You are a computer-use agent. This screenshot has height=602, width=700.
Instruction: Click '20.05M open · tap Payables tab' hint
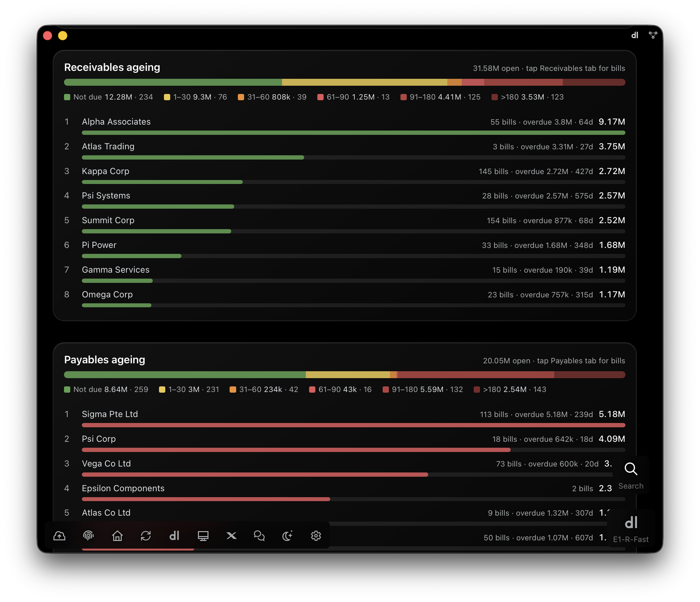click(x=554, y=361)
